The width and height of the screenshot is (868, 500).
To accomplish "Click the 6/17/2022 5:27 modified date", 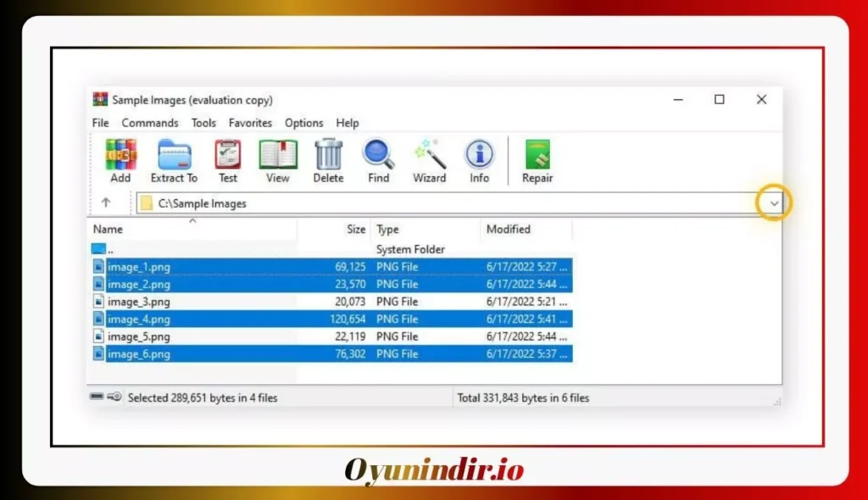I will tap(526, 267).
